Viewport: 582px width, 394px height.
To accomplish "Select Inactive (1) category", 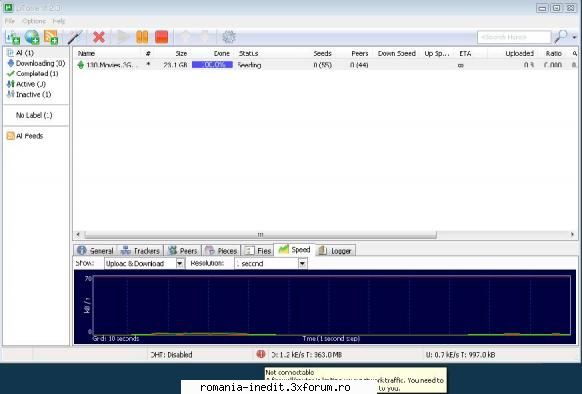I will (x=29, y=94).
